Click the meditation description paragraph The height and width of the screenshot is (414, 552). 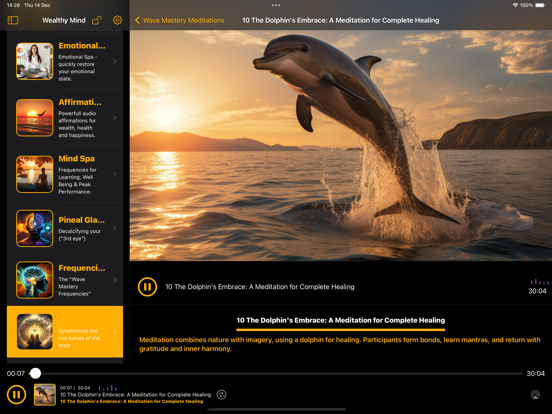340,344
